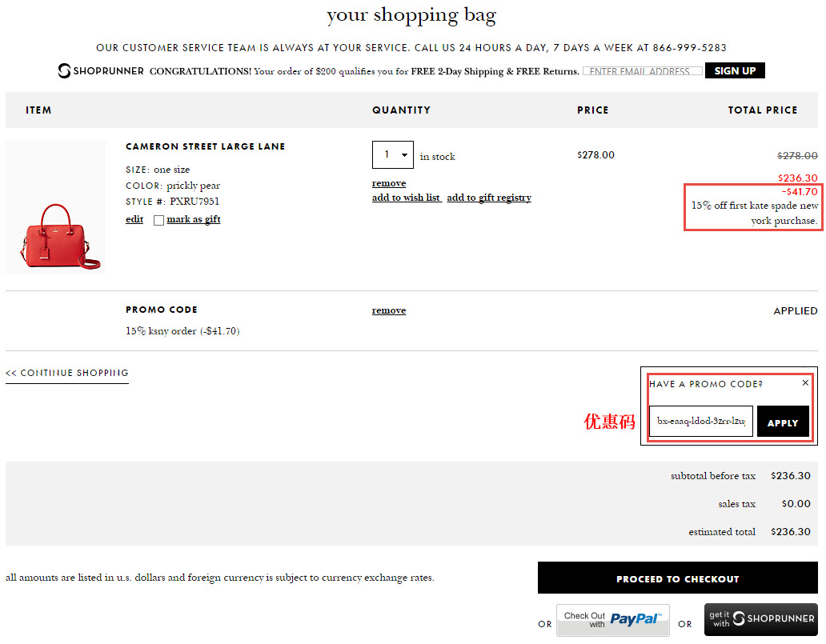Screen dimensions: 826x644
Task: Apply the entered promo code
Action: point(783,422)
